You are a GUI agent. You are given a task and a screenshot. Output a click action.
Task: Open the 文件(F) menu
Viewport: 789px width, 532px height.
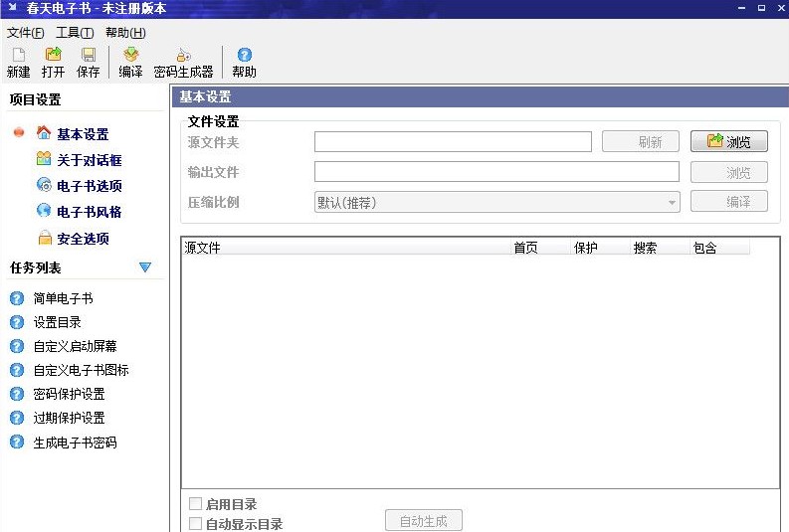[x=25, y=33]
